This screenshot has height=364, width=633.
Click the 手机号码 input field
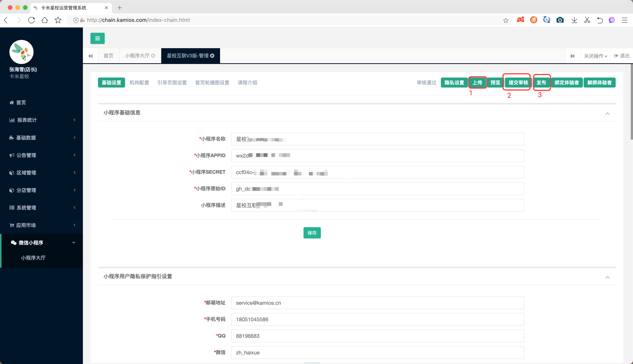(x=377, y=319)
